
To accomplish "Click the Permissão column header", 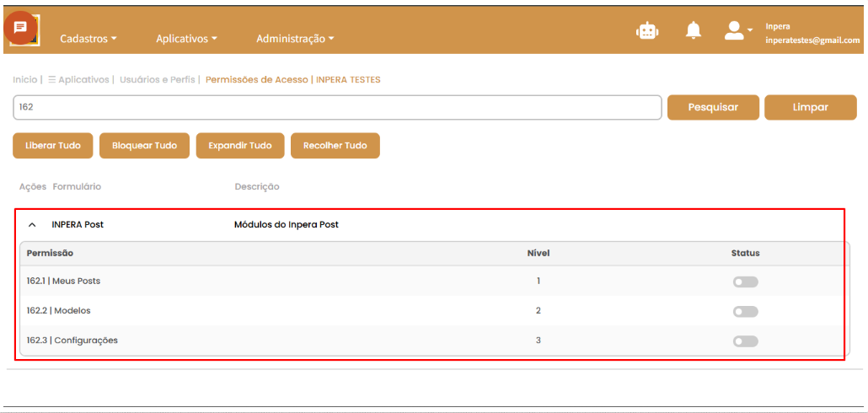I will pos(50,253).
